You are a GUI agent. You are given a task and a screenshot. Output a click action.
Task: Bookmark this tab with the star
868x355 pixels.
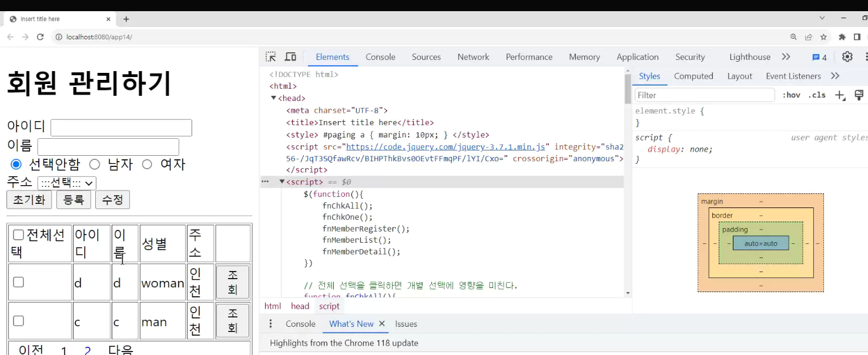click(x=824, y=37)
